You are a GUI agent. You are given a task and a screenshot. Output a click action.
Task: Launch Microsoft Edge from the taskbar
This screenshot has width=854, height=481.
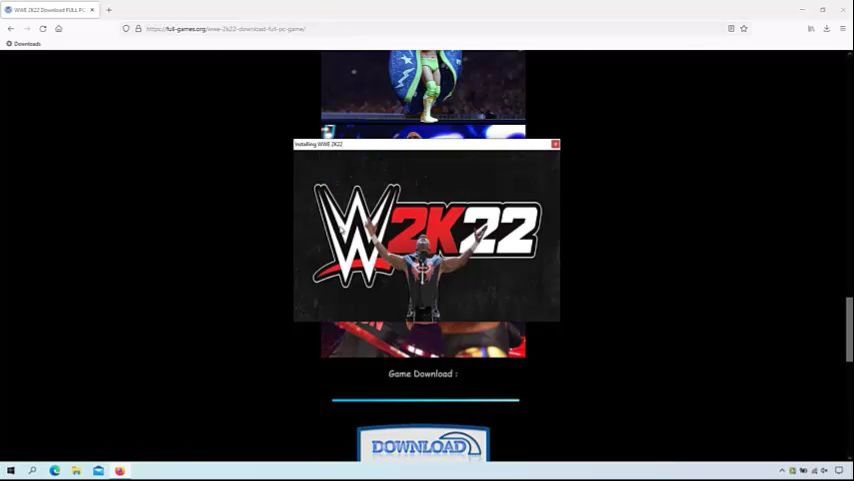(54, 471)
